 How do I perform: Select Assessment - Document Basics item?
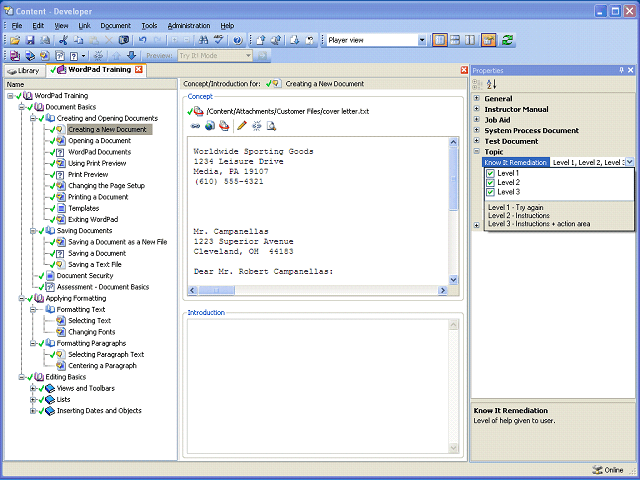click(x=103, y=286)
